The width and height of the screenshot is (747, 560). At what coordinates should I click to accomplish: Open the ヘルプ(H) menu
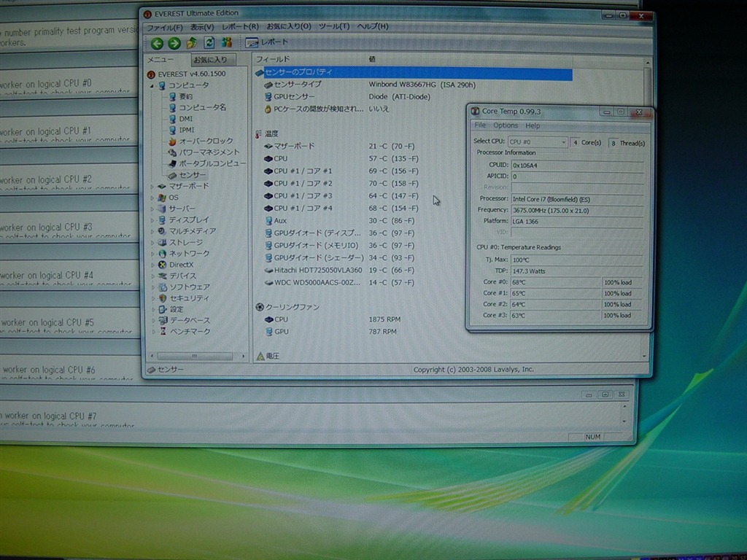coord(373,26)
